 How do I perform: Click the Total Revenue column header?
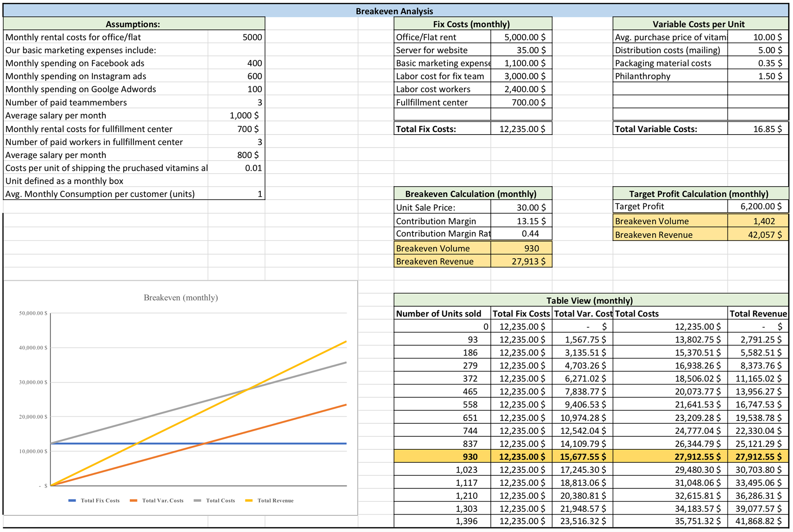(x=758, y=314)
